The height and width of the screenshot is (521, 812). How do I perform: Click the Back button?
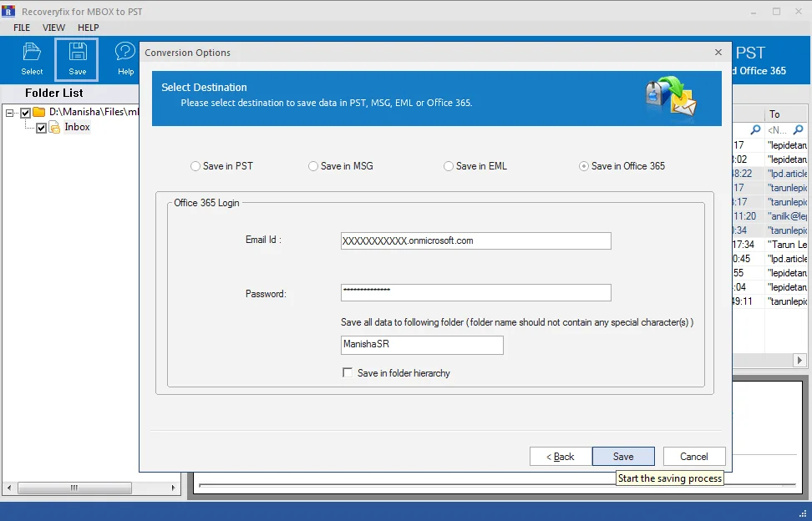561,457
